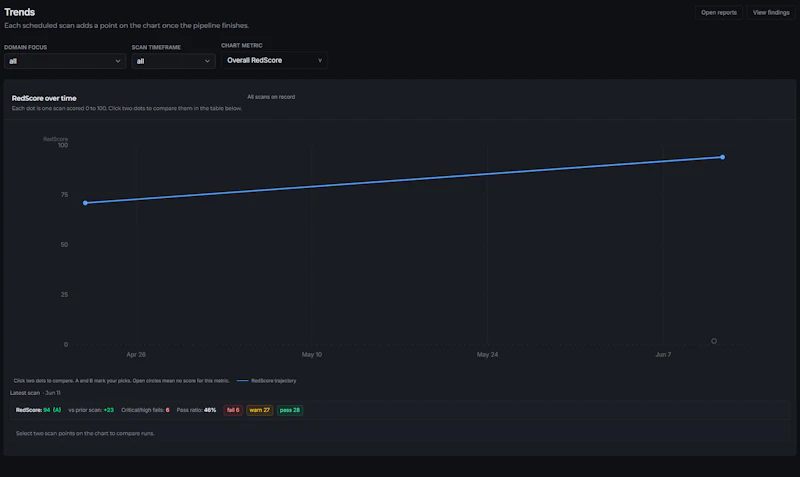Click the May 10 axis label
800x477 pixels.
(312, 355)
